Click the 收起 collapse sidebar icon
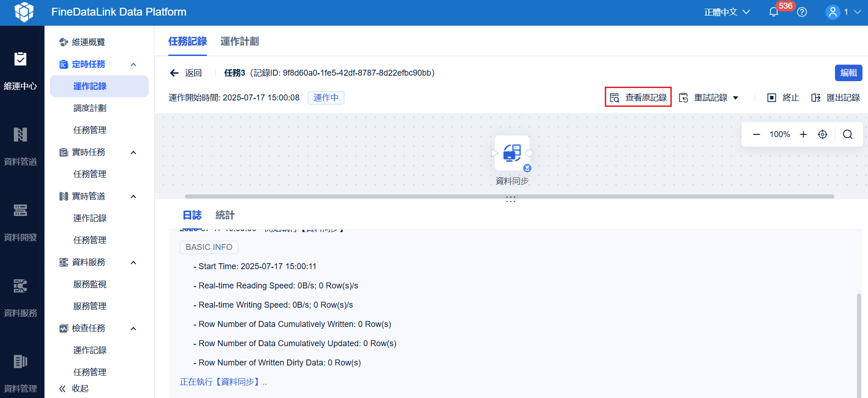This screenshot has height=398, width=868. pyautogui.click(x=62, y=389)
